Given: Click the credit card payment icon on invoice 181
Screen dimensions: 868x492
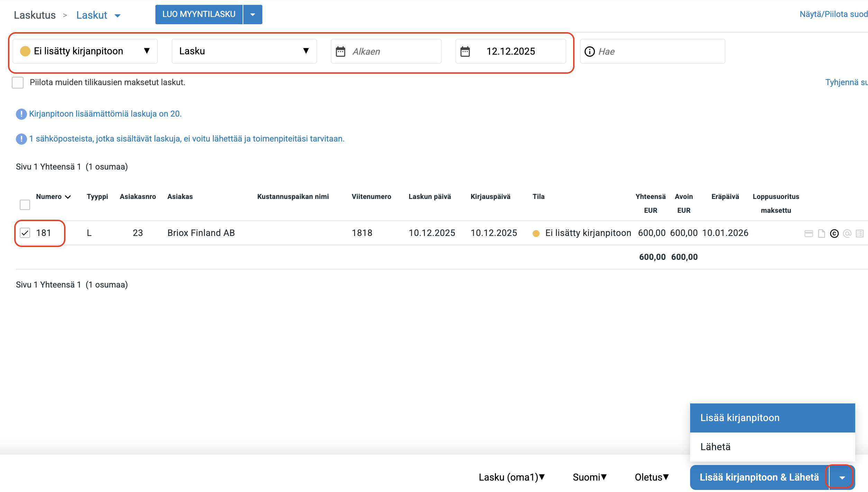Looking at the screenshot, I should point(808,234).
